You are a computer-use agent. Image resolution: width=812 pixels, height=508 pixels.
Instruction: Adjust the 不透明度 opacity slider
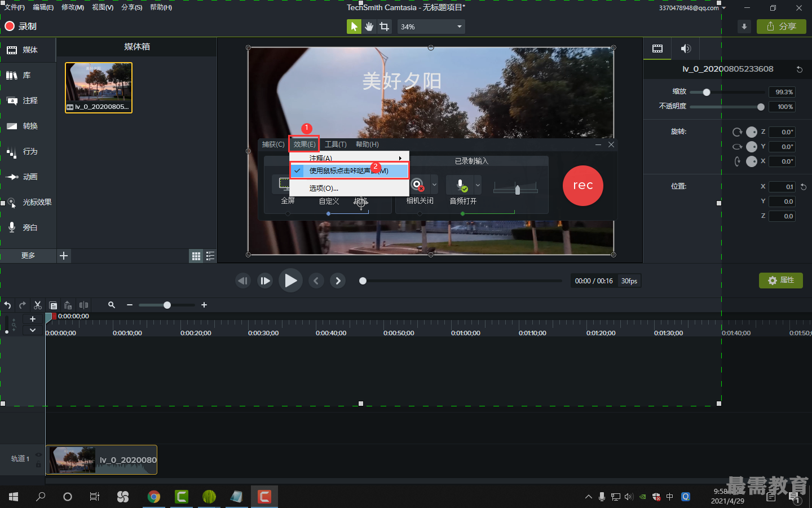[x=761, y=107]
